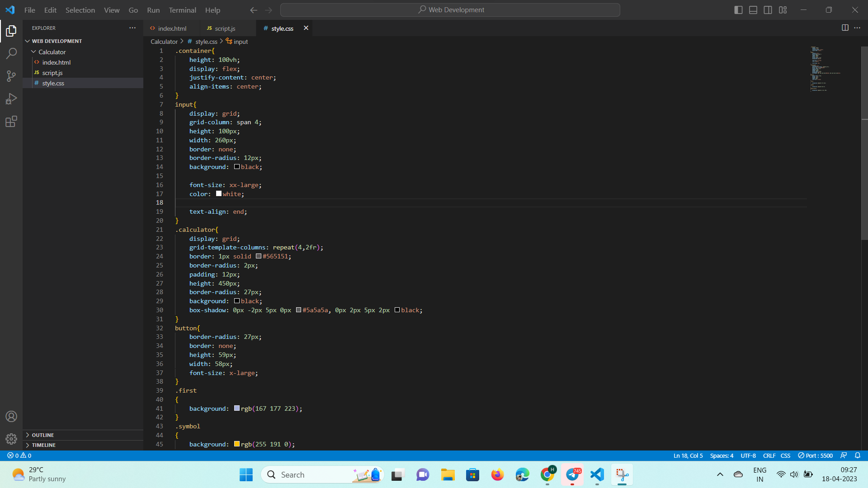
Task: Open the View menu
Action: pos(112,10)
